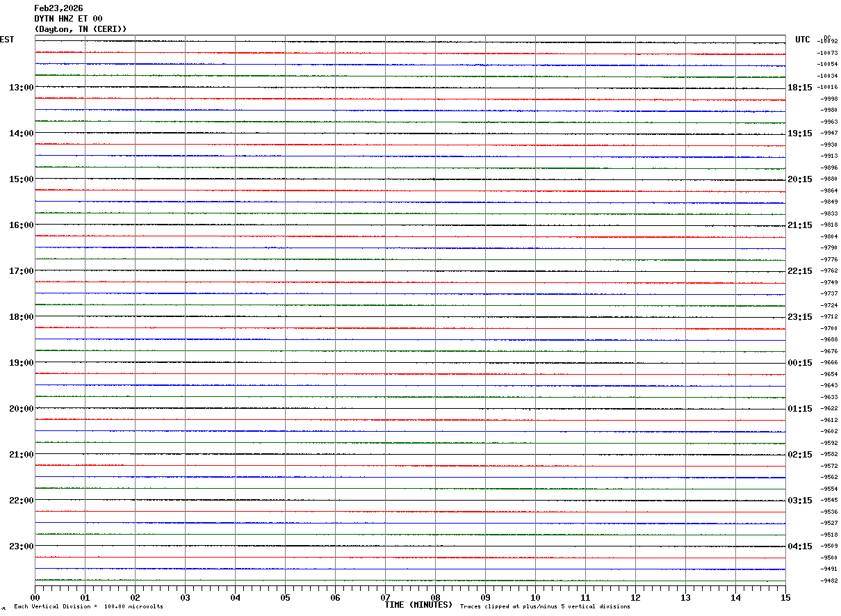Click the 15:00 EST row label
This screenshot has height=616, width=841.
coord(22,179)
